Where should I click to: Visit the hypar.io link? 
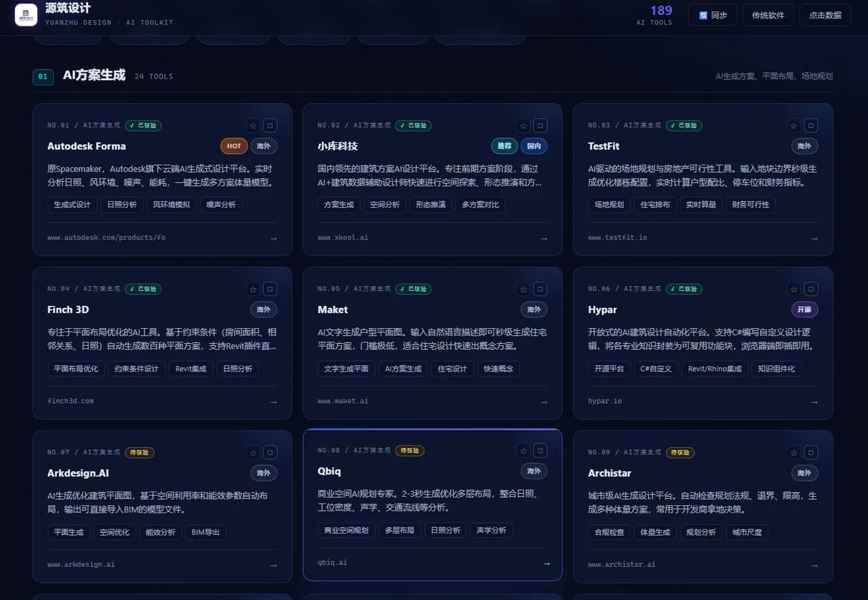click(x=605, y=401)
